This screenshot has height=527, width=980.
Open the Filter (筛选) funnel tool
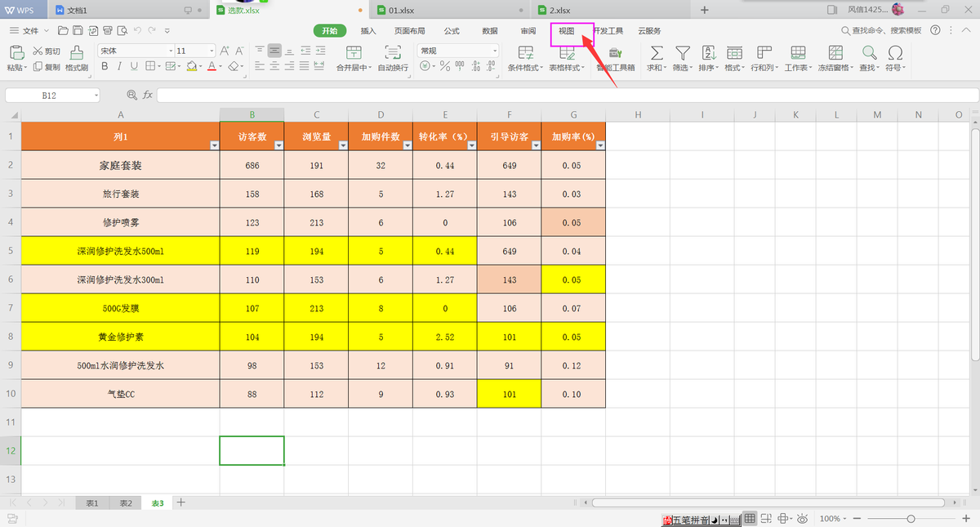681,52
